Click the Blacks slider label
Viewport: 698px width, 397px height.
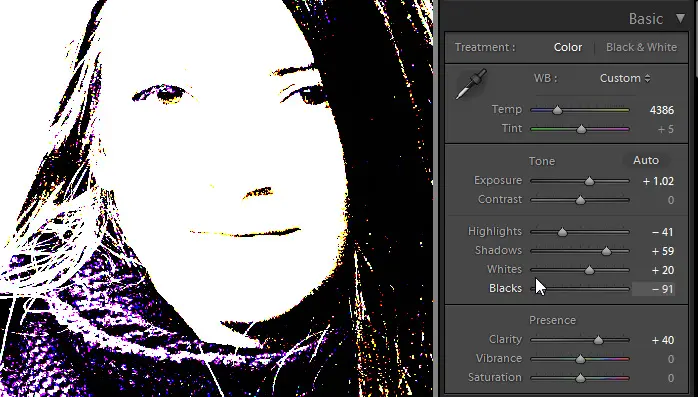pos(505,288)
